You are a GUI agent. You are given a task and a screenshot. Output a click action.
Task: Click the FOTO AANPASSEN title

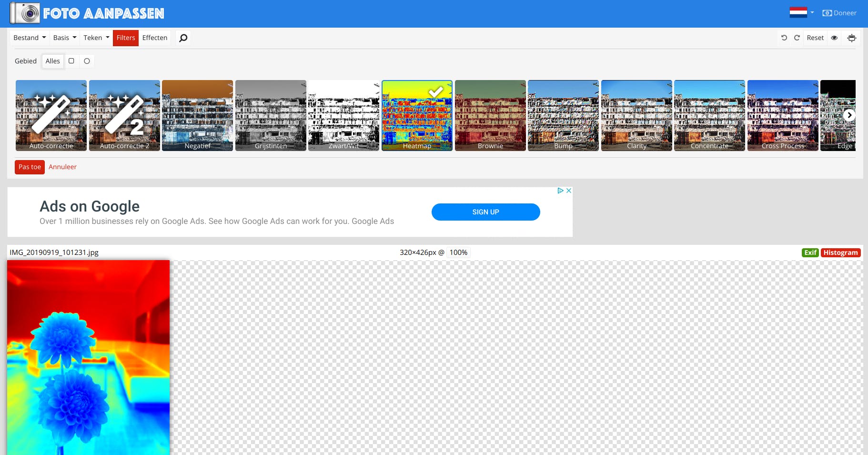click(103, 13)
